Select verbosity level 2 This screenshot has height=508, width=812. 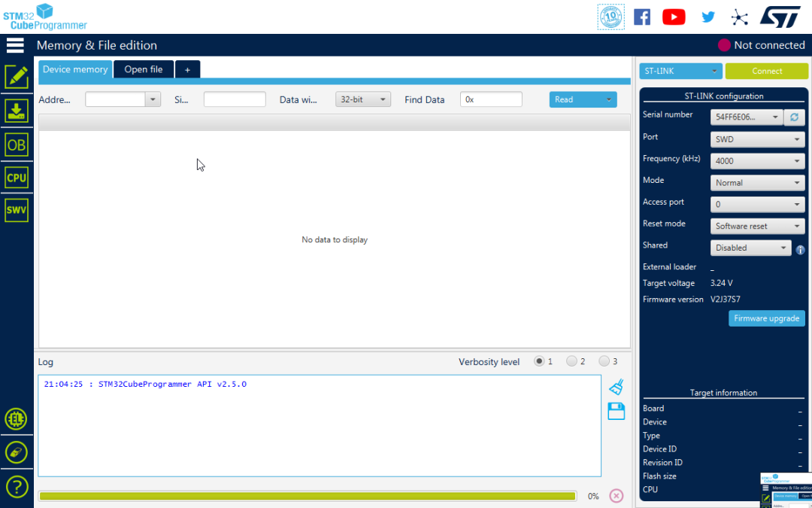click(x=571, y=360)
